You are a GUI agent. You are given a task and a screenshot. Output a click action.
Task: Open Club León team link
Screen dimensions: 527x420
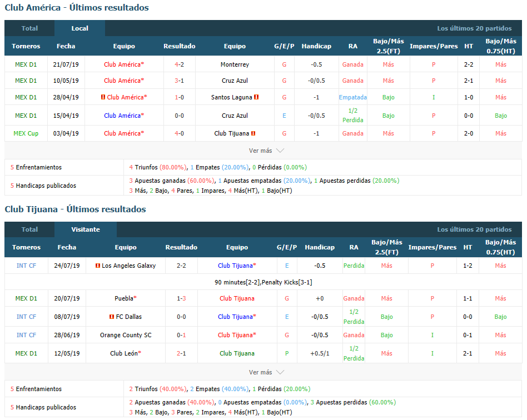pos(126,353)
